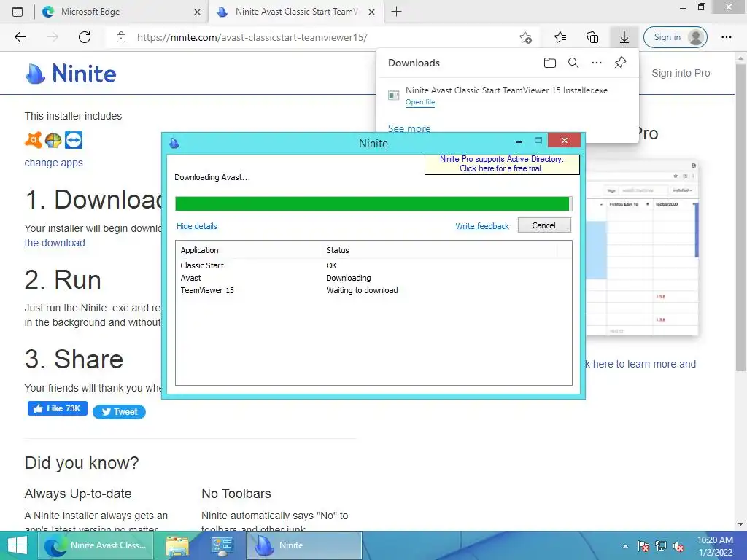Viewport: 747px width, 560px height.
Task: Click See more in Downloads
Action: [x=409, y=128]
